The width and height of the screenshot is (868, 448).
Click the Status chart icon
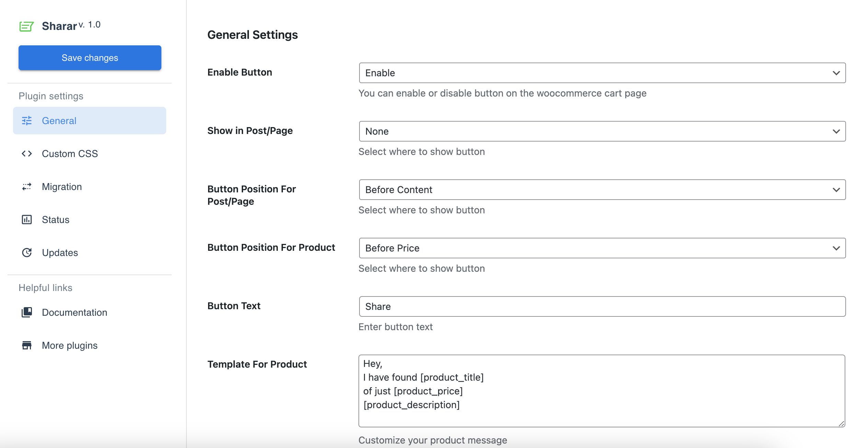27,220
